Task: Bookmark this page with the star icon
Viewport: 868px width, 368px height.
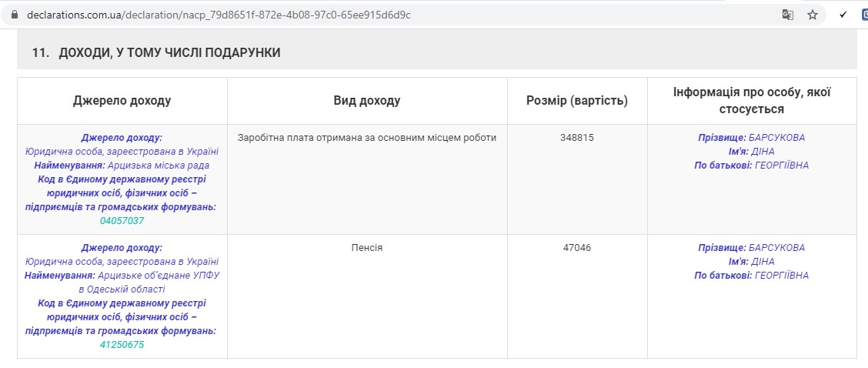Action: [812, 15]
